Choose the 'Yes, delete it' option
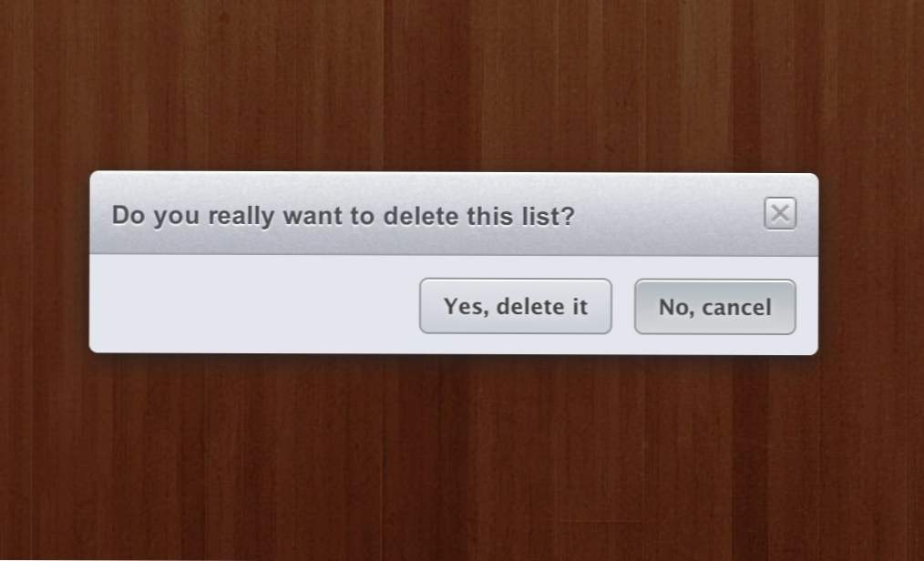The width and height of the screenshot is (924, 561). (x=516, y=306)
